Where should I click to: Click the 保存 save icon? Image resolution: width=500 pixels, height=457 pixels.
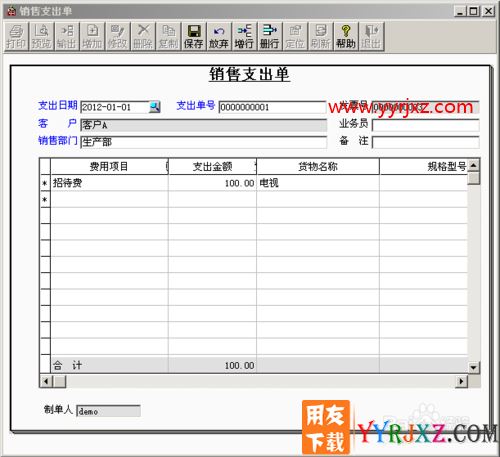[x=194, y=36]
